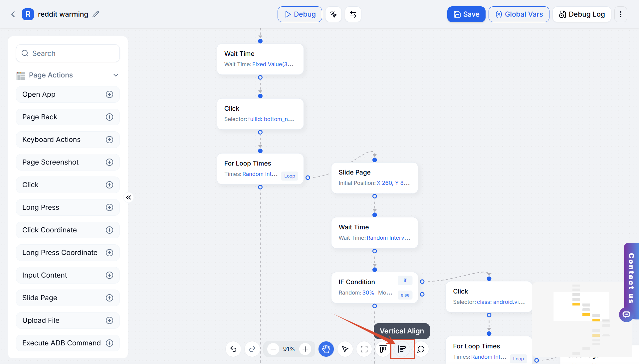Open Global Vars

(x=519, y=14)
